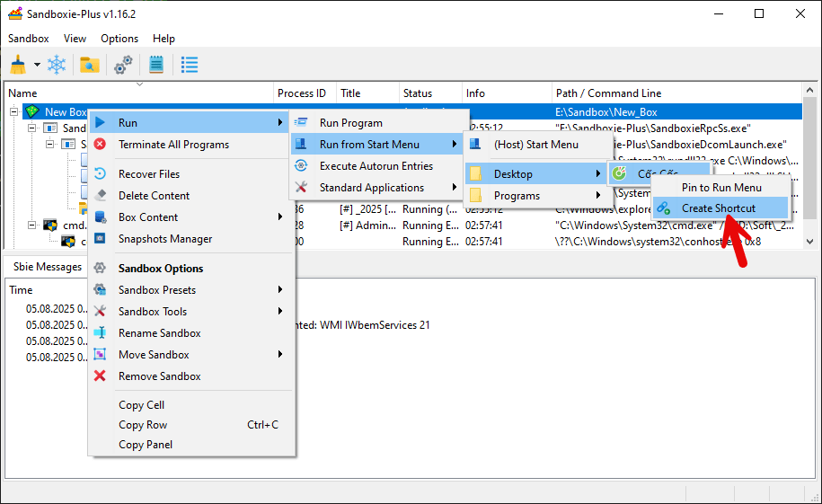Open the Standard Applications submenu
822x504 pixels.
pos(376,187)
